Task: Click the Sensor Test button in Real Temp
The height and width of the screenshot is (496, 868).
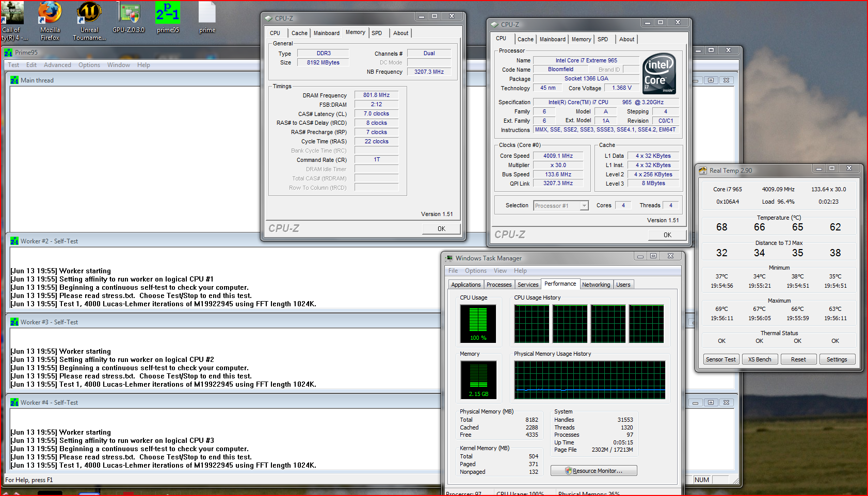Action: [721, 359]
